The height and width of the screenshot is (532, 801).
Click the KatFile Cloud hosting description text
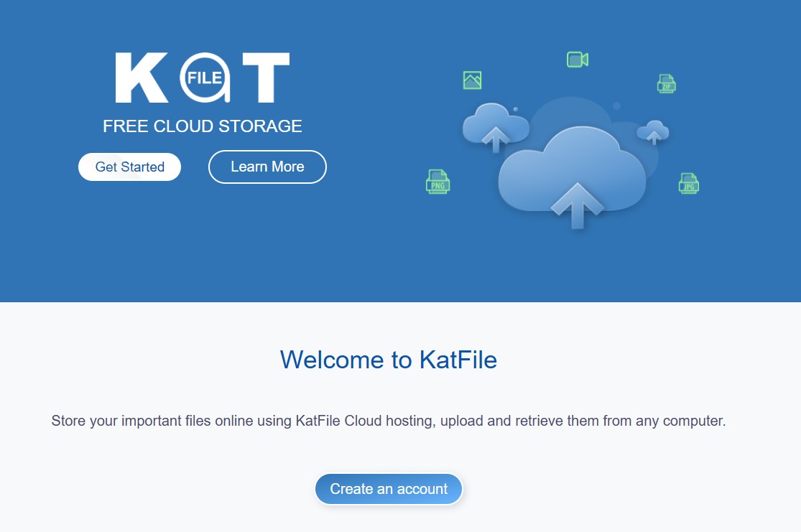pyautogui.click(x=388, y=421)
